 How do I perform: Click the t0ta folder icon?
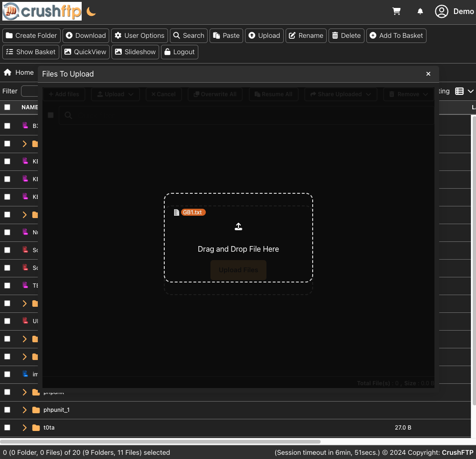pyautogui.click(x=36, y=427)
